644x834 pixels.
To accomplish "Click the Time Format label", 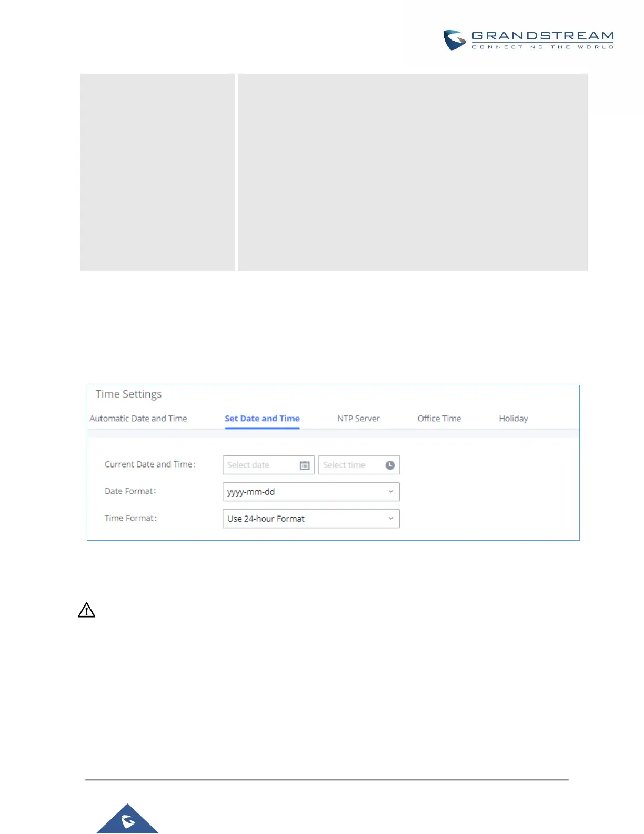I will click(x=130, y=518).
